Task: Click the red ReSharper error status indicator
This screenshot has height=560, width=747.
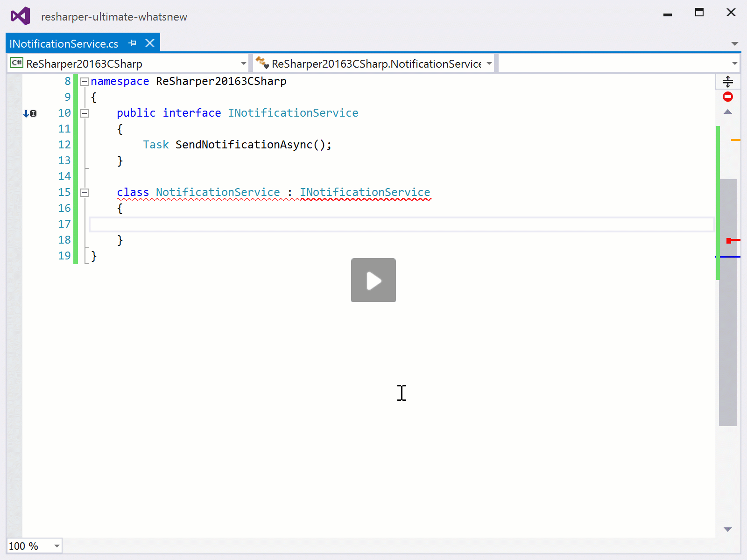Action: 728,97
